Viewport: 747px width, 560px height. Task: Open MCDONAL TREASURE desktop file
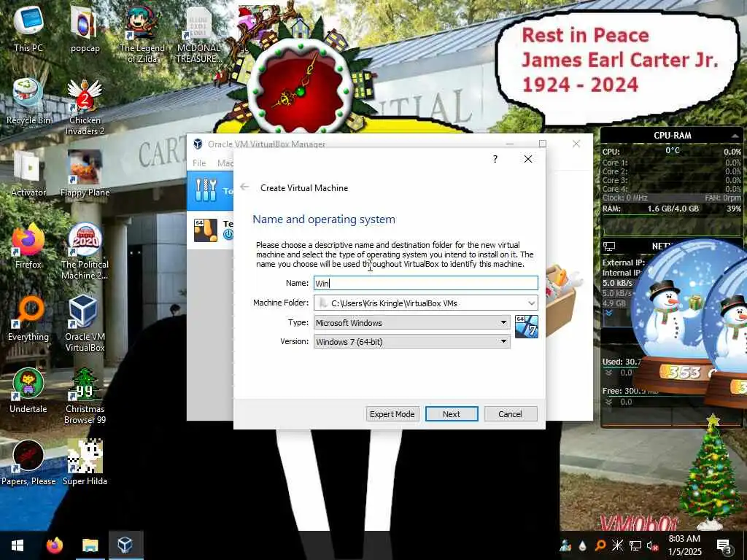coord(198,34)
